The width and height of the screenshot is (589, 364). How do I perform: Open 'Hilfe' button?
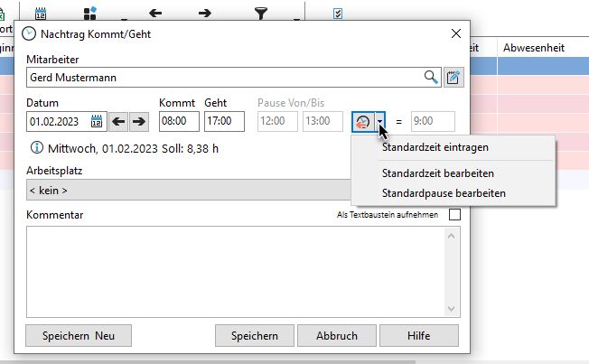[418, 335]
